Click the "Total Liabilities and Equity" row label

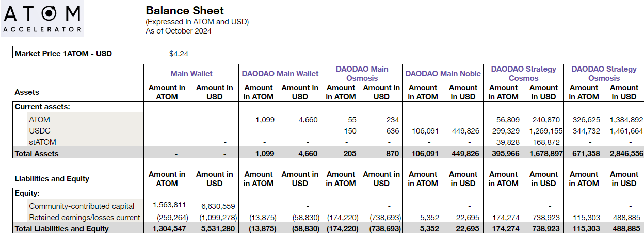point(61,228)
